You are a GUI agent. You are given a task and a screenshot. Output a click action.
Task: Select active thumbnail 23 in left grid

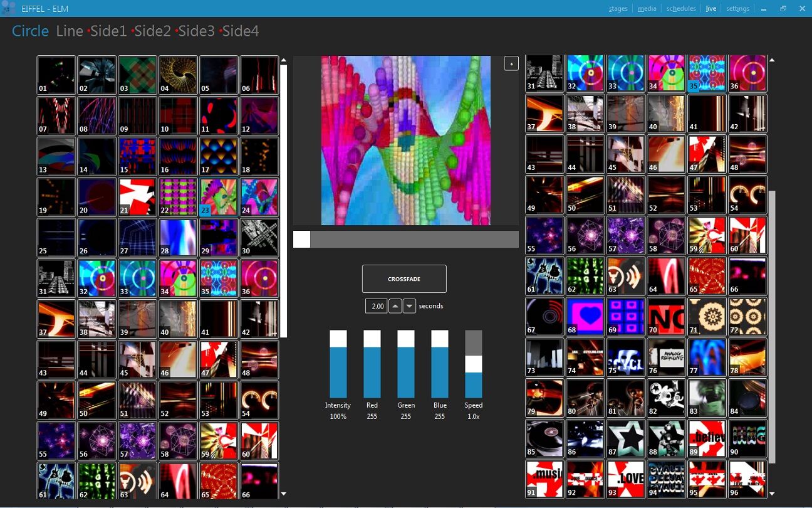pos(219,197)
